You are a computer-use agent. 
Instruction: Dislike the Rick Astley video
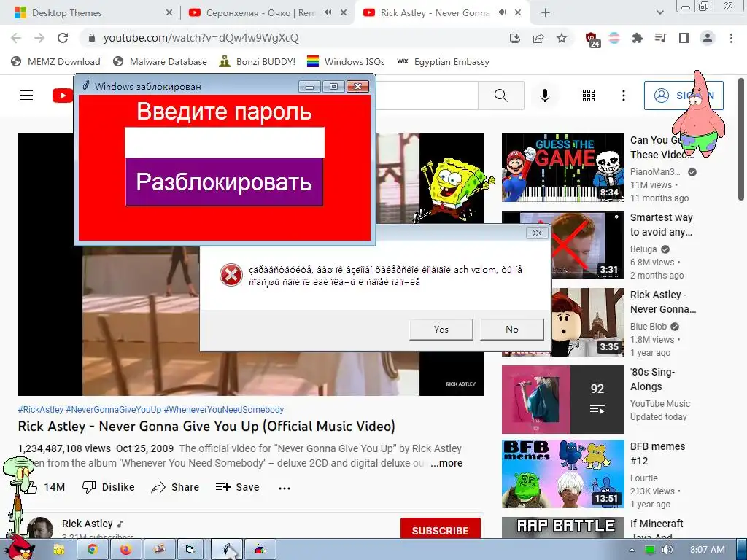[109, 487]
